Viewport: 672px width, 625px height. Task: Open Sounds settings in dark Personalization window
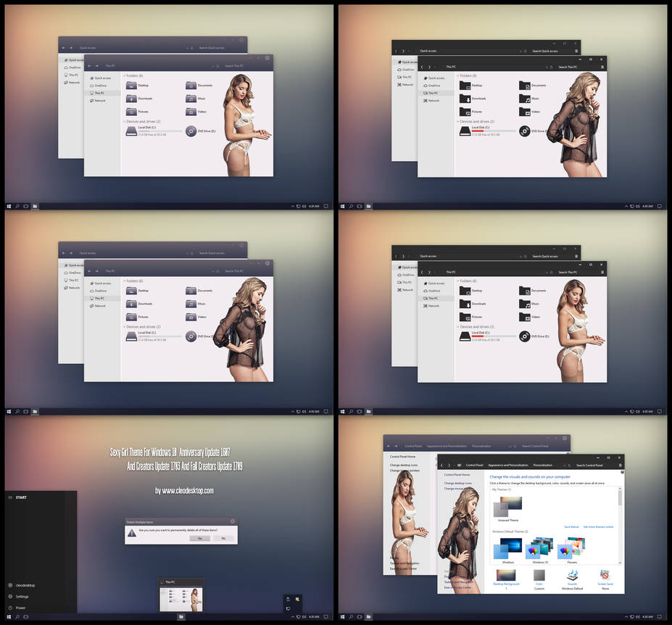[x=572, y=580]
